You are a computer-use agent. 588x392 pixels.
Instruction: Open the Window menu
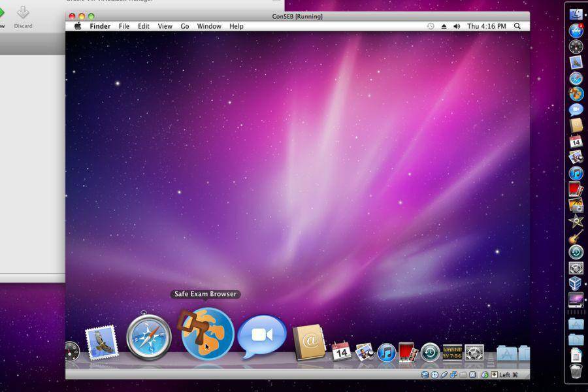pos(209,26)
